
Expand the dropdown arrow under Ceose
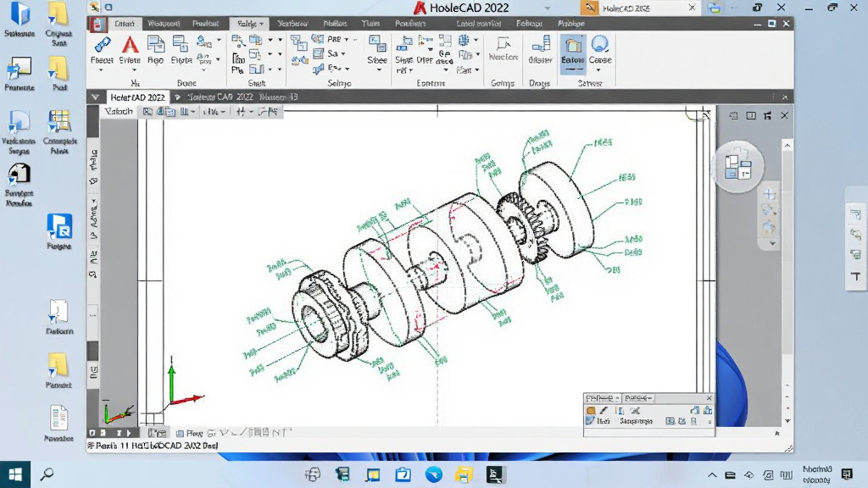tap(598, 70)
